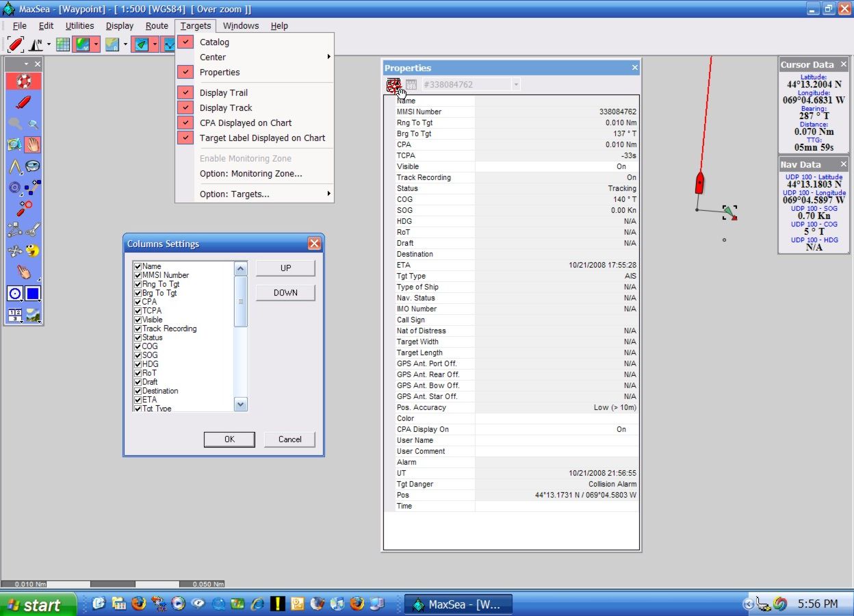Toggle CPA Displayed on Chart entry

(x=255, y=123)
